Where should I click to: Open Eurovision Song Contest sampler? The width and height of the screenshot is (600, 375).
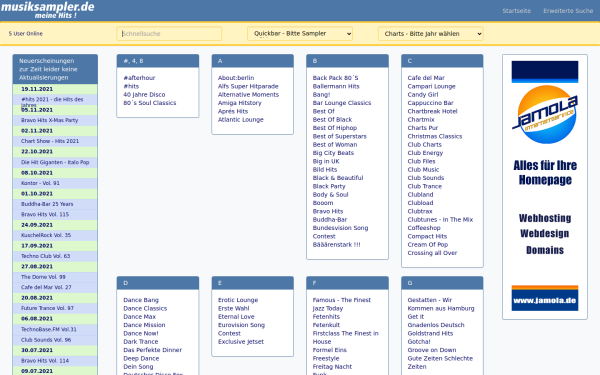[241, 329]
